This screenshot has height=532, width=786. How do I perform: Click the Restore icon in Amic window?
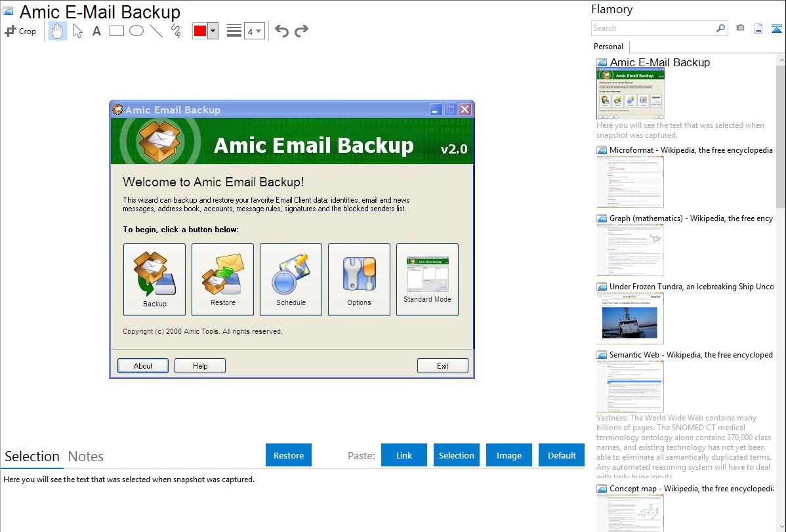[x=222, y=280]
